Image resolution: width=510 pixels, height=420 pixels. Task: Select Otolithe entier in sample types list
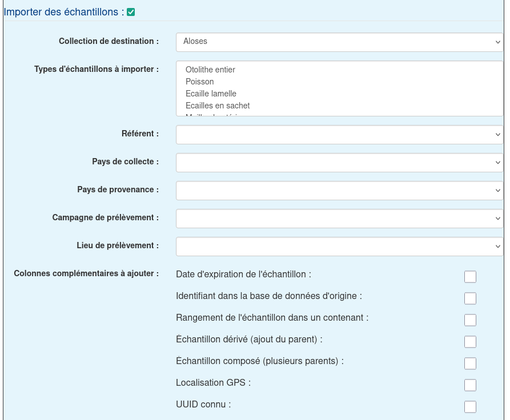pyautogui.click(x=210, y=70)
